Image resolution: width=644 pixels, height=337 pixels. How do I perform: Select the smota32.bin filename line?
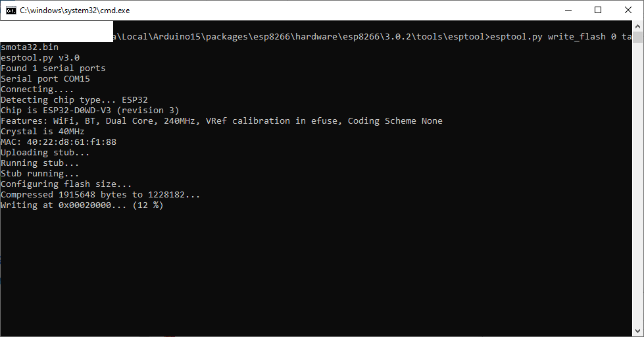pos(30,47)
